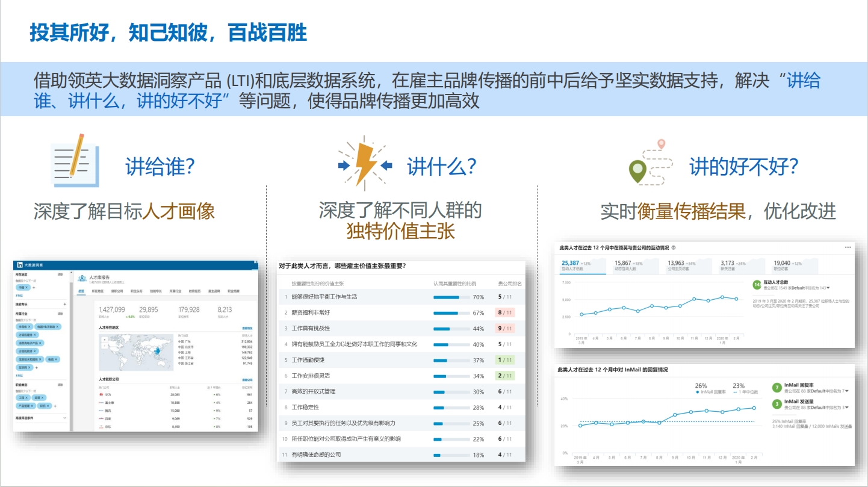Screen dimensions: 868x487
Task: Open the InMail 发送量 ranking dropdown
Action: 846,408
